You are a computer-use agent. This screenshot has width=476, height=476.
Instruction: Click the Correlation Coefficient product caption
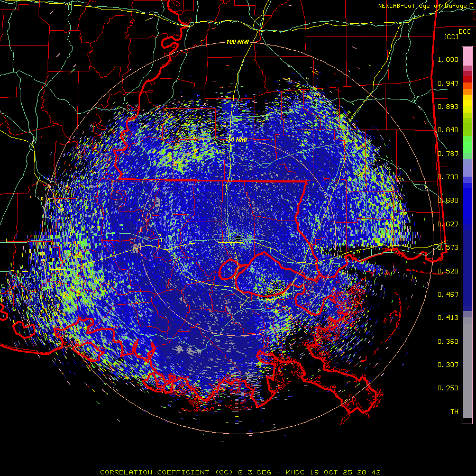pos(241,472)
